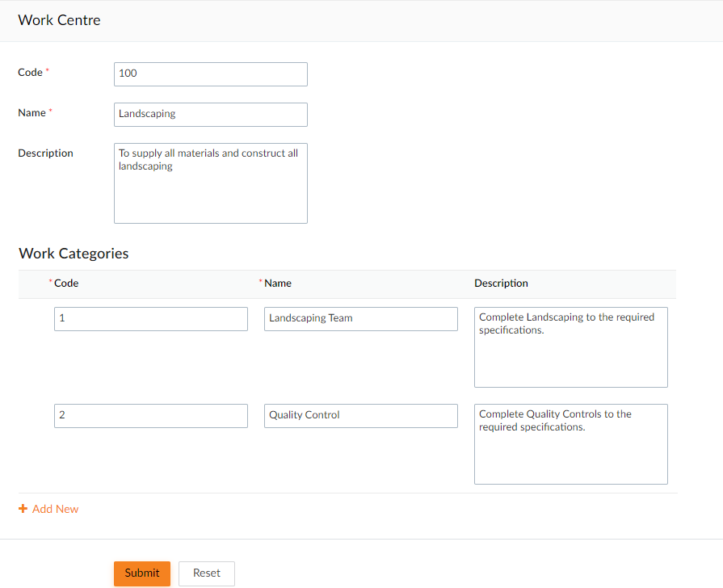Image resolution: width=723 pixels, height=588 pixels.
Task: Click the orange plus icon beside Add New
Action: coord(23,509)
